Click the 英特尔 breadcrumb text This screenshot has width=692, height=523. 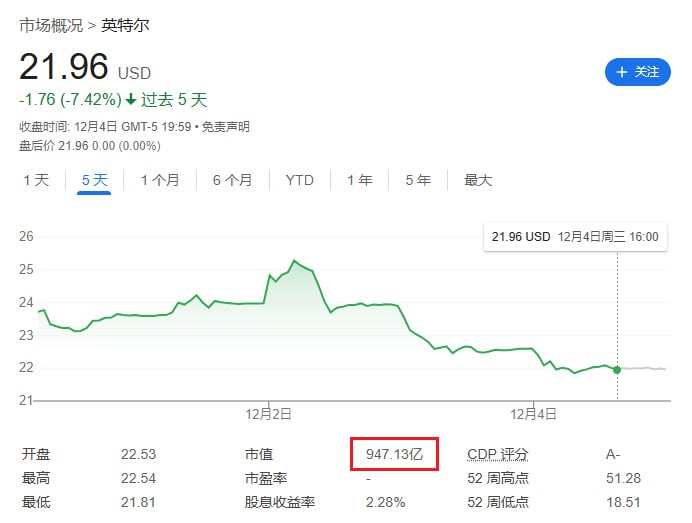125,26
